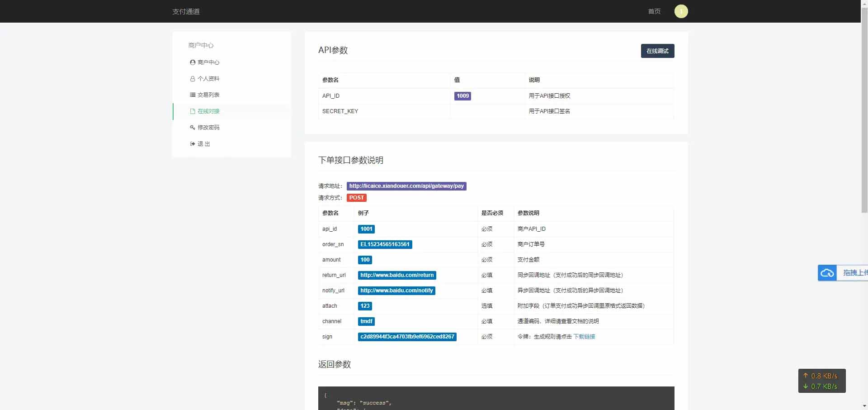
Task: Select the 商户中心 user icon in sidebar
Action: [x=193, y=62]
